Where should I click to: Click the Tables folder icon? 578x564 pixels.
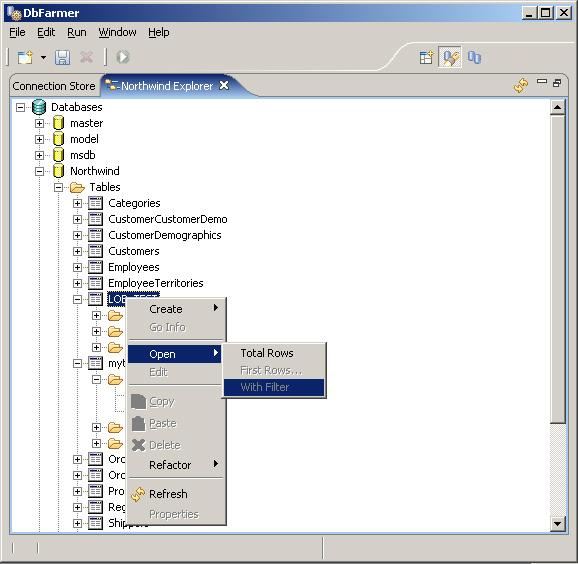tap(77, 187)
